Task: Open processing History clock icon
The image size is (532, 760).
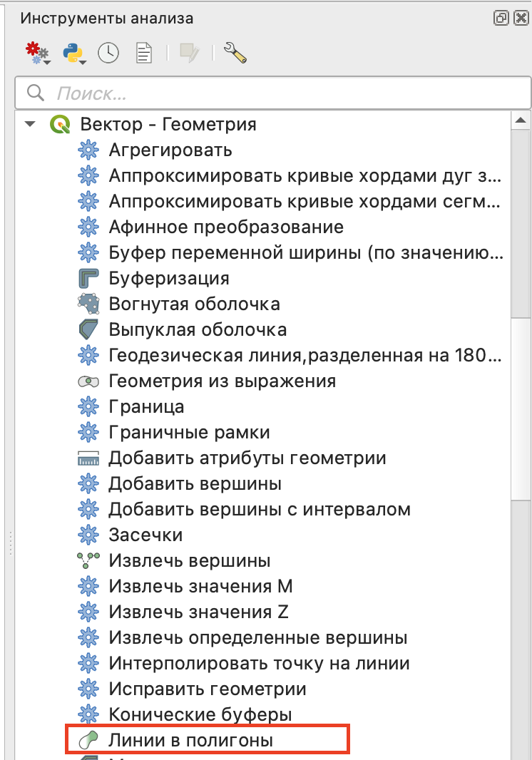Action: 108,53
